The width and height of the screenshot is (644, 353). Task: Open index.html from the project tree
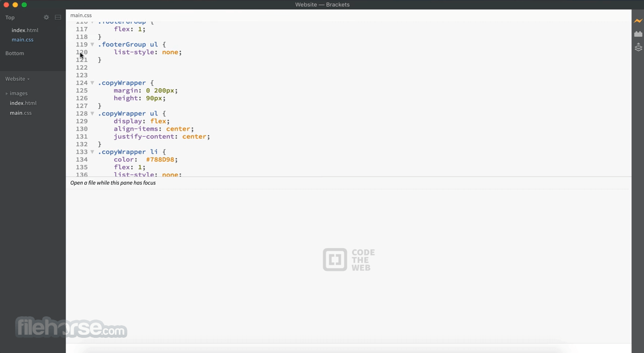click(x=23, y=103)
